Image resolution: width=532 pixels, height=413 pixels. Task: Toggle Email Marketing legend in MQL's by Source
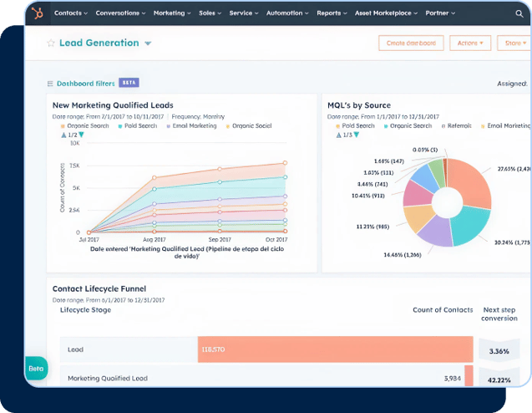pyautogui.click(x=505, y=126)
